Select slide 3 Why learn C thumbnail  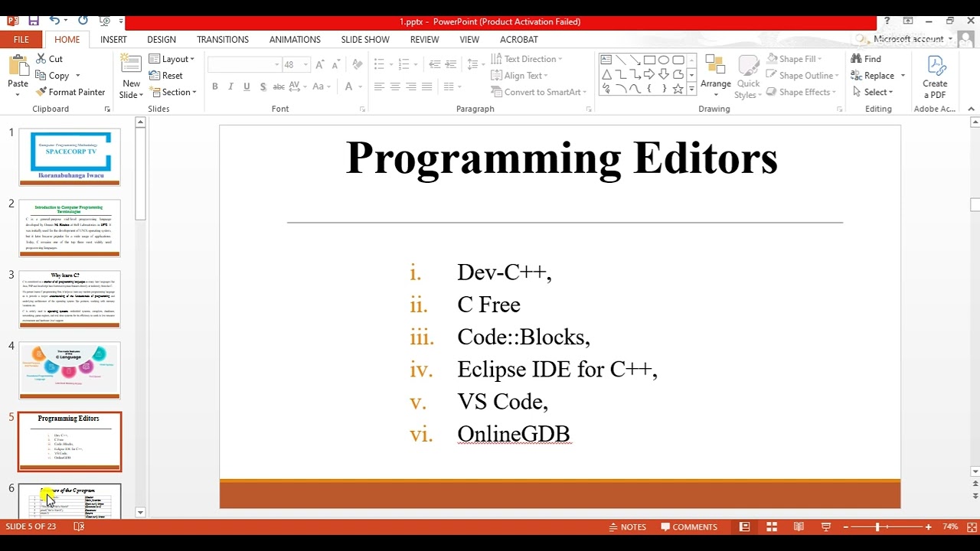coord(70,299)
